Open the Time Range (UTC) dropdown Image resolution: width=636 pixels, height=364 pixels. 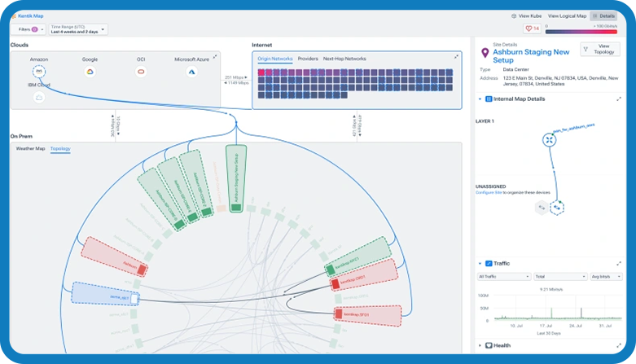pyautogui.click(x=78, y=29)
